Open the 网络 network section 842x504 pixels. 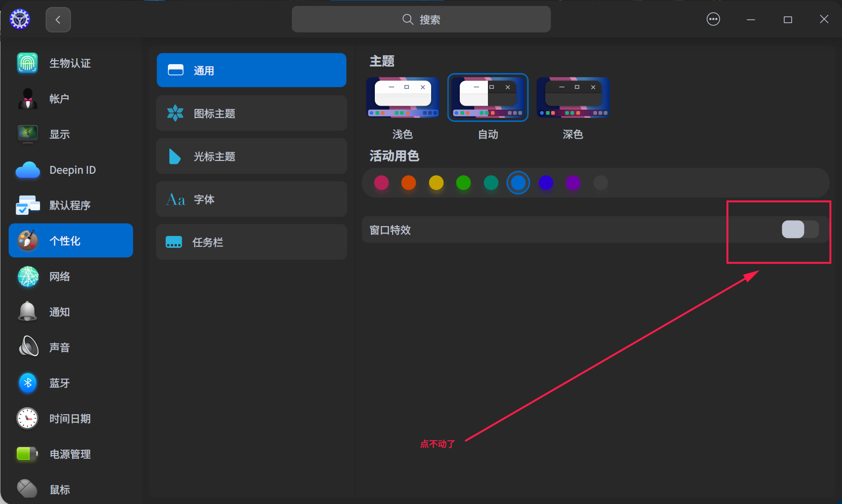[x=71, y=276]
